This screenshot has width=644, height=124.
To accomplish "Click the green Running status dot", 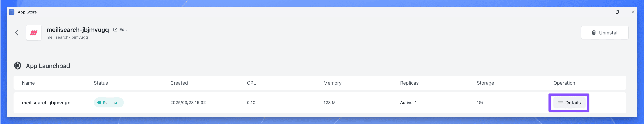I will [100, 102].
